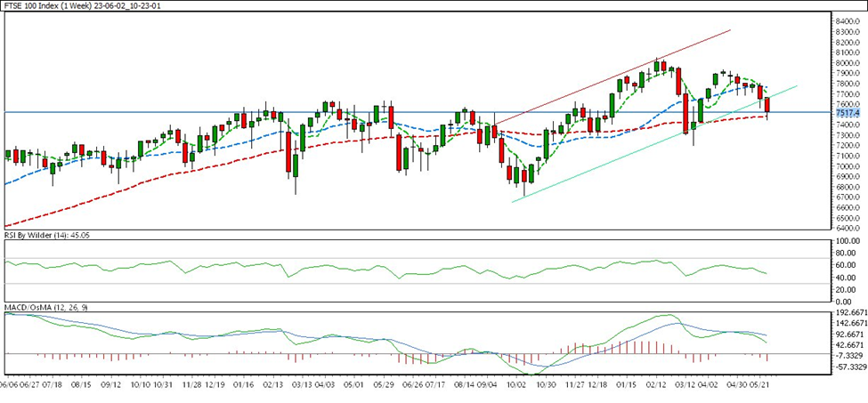The image size is (868, 403).
Task: Click the 11/28 date label
Action: (192, 383)
